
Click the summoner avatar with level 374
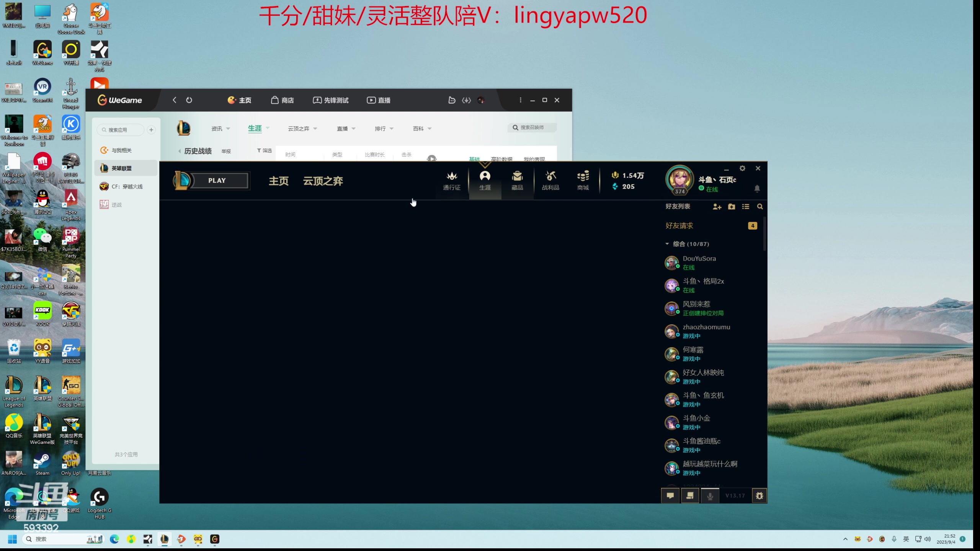[679, 180]
